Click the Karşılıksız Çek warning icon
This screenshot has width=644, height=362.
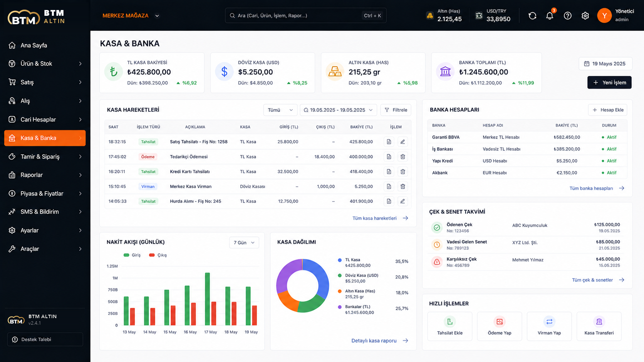point(437,262)
